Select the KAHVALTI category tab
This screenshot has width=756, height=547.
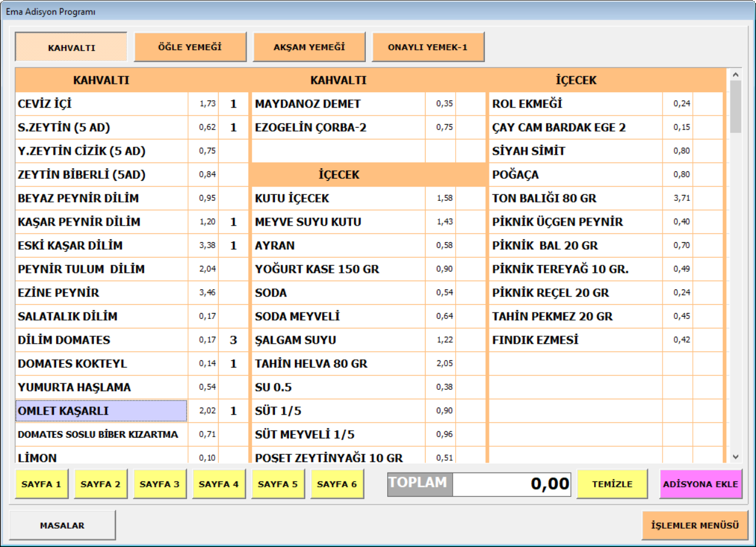71,47
